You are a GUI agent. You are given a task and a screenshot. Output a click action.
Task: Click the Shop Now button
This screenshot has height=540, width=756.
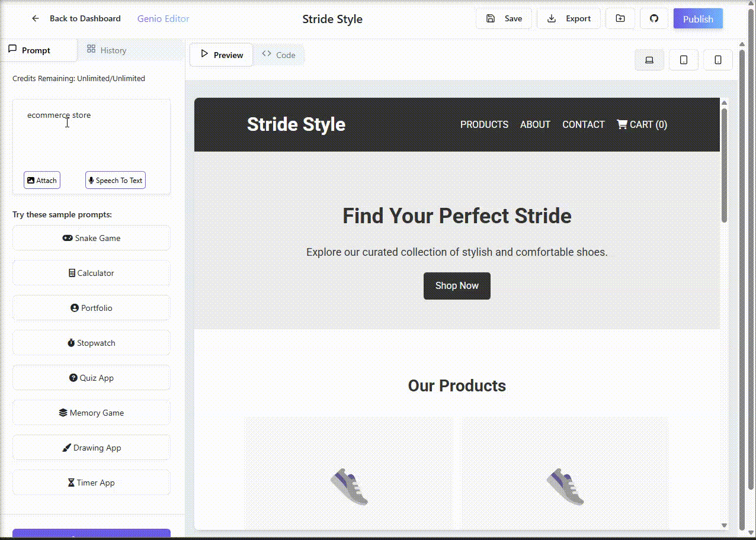[x=457, y=286]
